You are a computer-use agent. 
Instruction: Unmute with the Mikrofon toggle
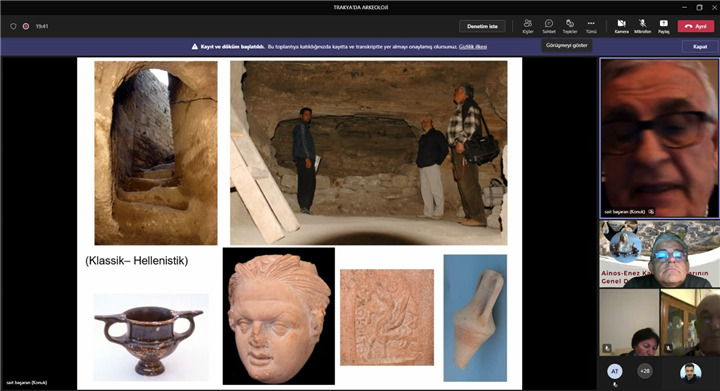(642, 26)
